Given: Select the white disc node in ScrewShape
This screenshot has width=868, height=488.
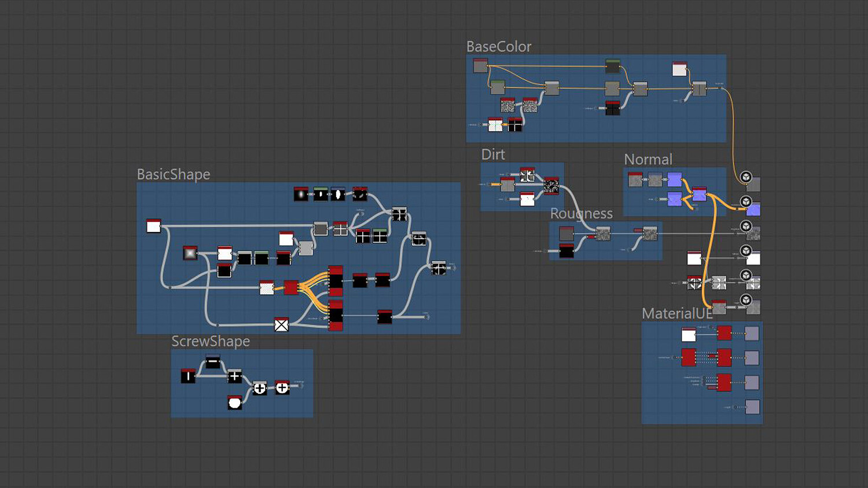Looking at the screenshot, I should click(234, 402).
